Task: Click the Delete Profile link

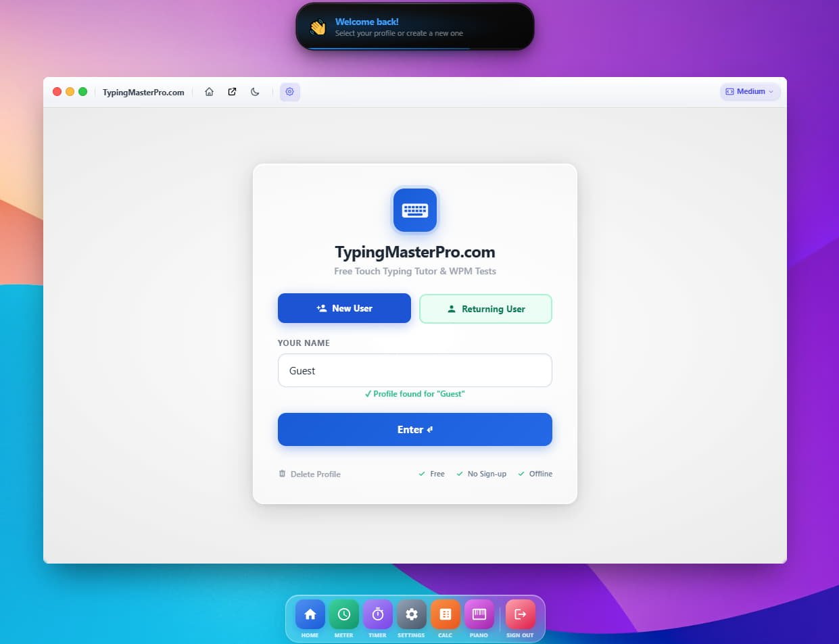Action: click(310, 474)
